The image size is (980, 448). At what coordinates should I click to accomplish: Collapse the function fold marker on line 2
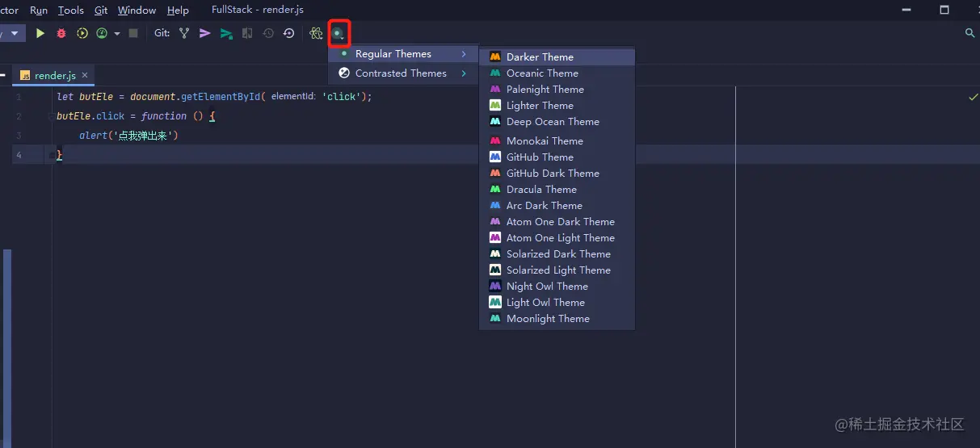point(51,116)
